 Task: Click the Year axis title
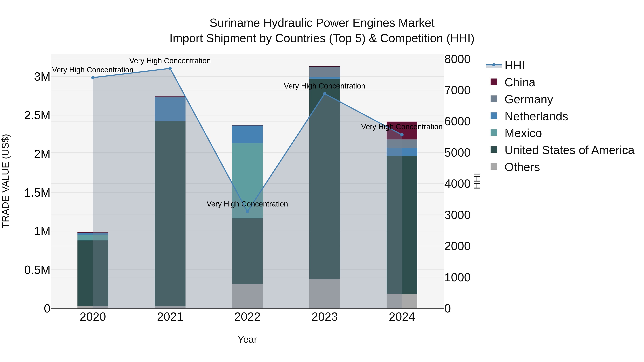[x=248, y=339]
